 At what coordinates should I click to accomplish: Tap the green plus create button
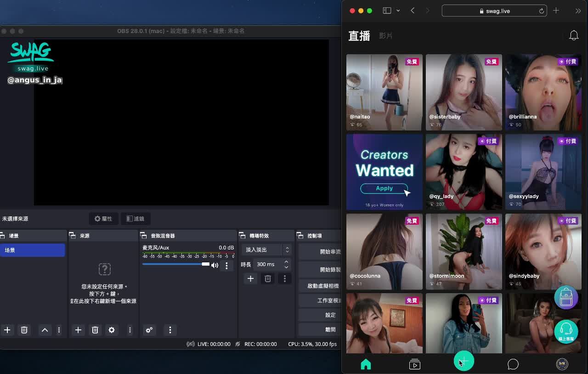pos(464,361)
